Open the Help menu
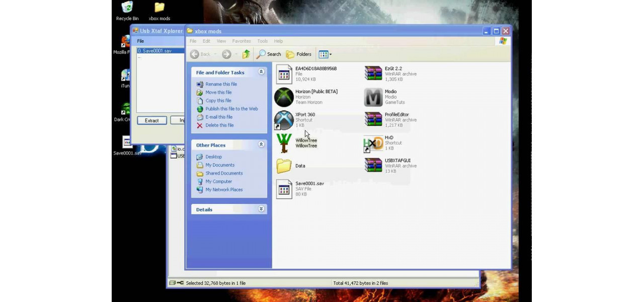Viewport: 644px width, 302px height. click(x=279, y=41)
